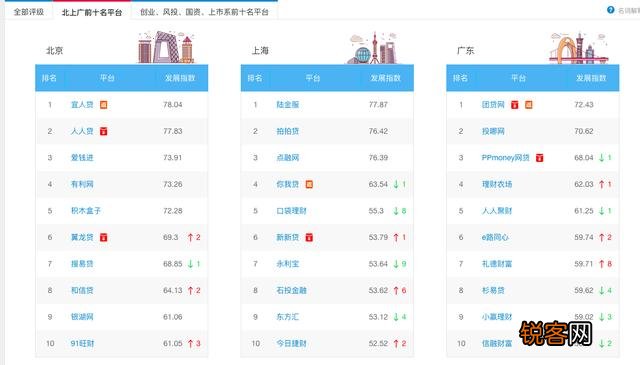Click green down arrow in 永利宝 row
This screenshot has height=365, width=640.
[396, 264]
